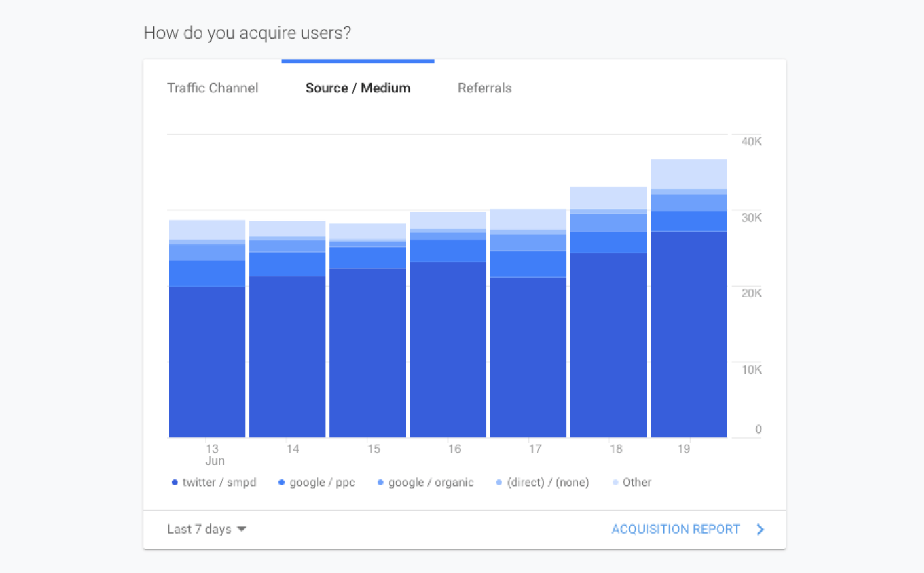Click the 13 Jun date label
924x573 pixels.
point(214,455)
